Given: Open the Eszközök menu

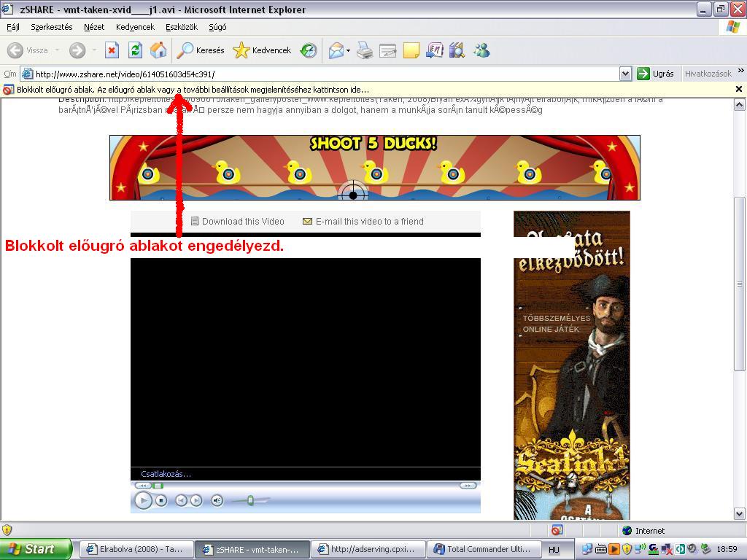Looking at the screenshot, I should pos(182,27).
